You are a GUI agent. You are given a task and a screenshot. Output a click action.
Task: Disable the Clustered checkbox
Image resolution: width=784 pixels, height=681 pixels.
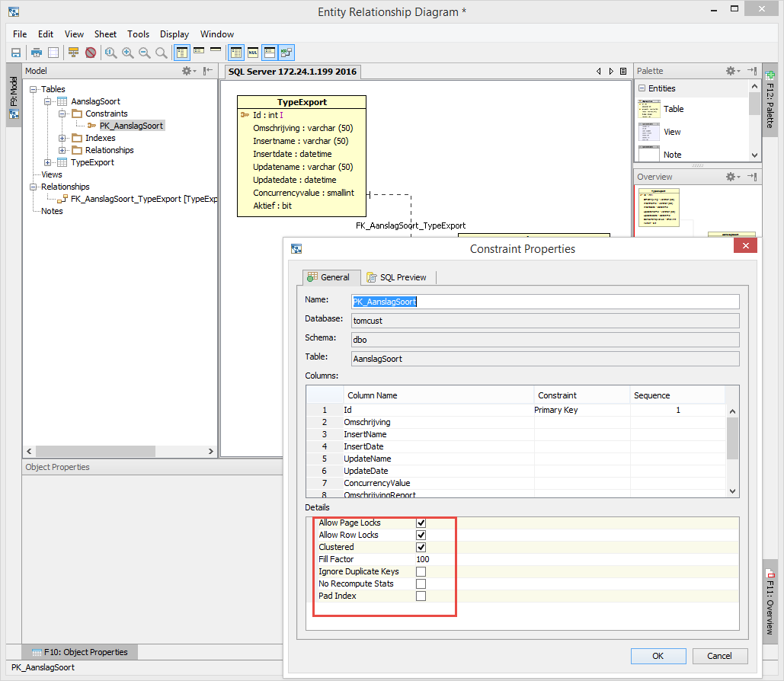[x=421, y=548]
